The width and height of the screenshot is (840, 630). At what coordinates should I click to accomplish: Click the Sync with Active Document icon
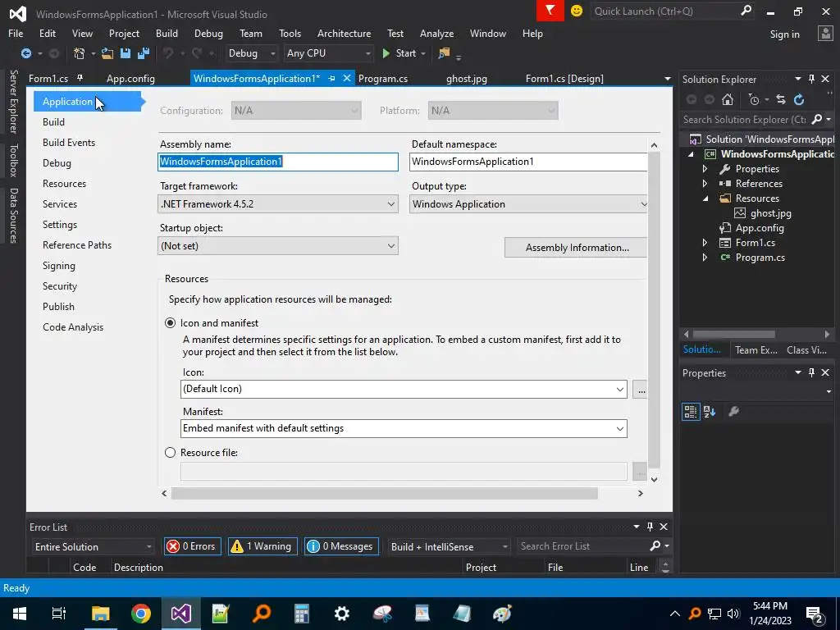[x=781, y=99]
